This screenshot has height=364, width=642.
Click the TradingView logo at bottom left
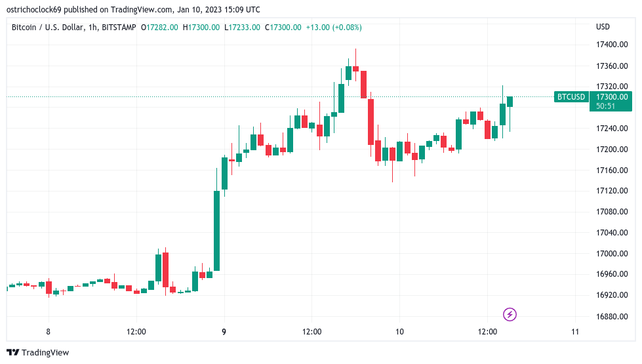pos(38,353)
